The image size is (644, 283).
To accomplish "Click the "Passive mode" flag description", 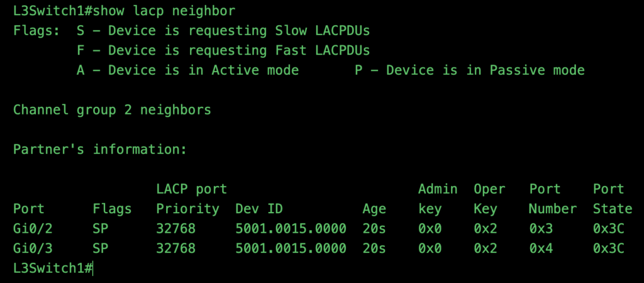I will [469, 70].
